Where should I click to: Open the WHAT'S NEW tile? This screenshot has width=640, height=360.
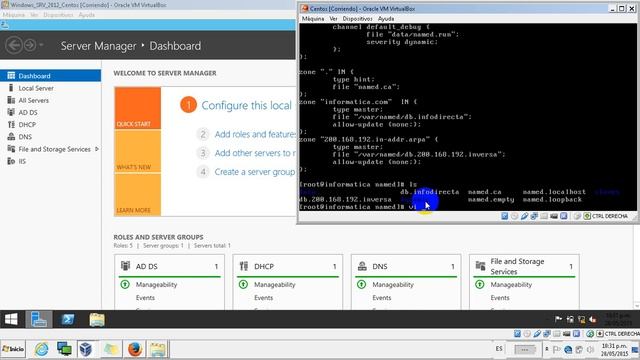[x=138, y=151]
